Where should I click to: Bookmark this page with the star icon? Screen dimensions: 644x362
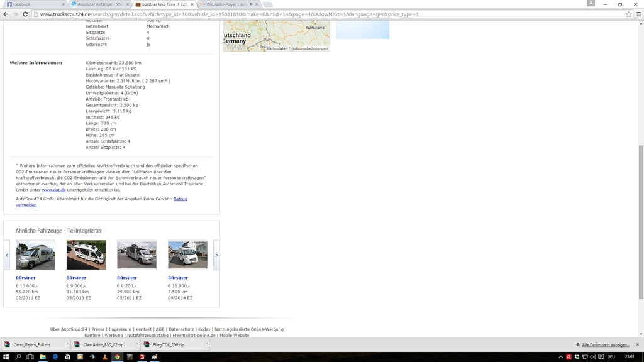(x=628, y=14)
